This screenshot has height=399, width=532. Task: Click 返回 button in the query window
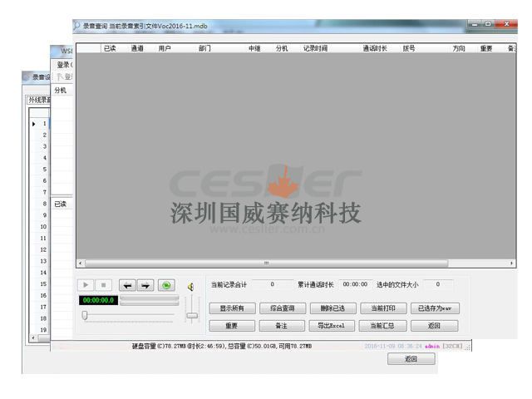click(435, 326)
